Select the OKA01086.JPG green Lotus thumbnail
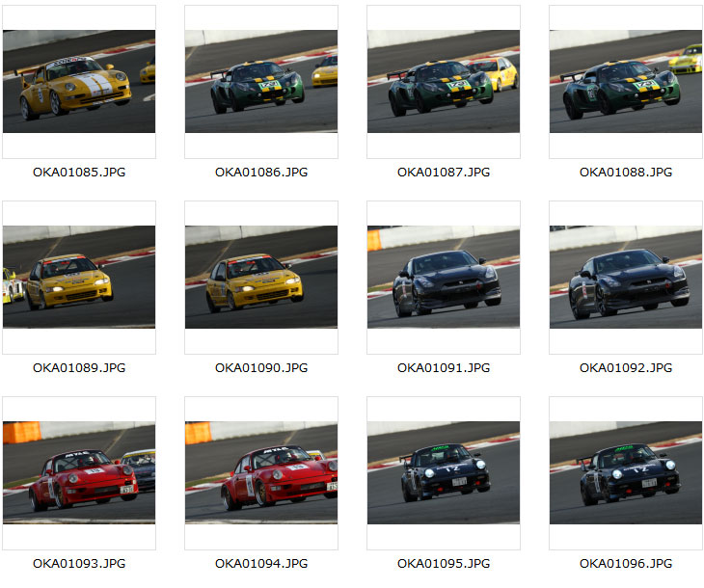The image size is (704, 588). coord(261,81)
